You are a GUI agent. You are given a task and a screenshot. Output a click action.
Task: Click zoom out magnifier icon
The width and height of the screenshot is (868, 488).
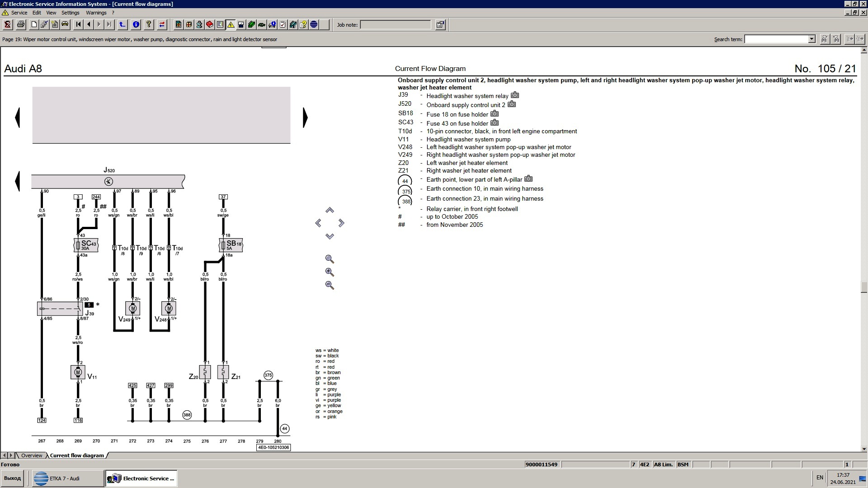pos(330,285)
